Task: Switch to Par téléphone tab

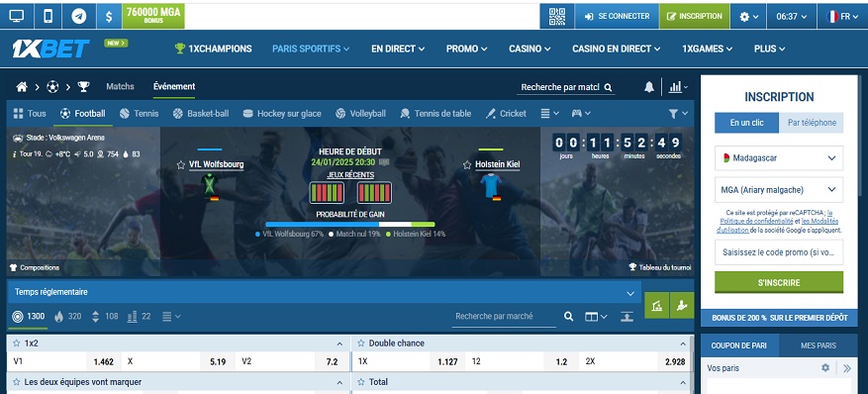Action: 811,123
